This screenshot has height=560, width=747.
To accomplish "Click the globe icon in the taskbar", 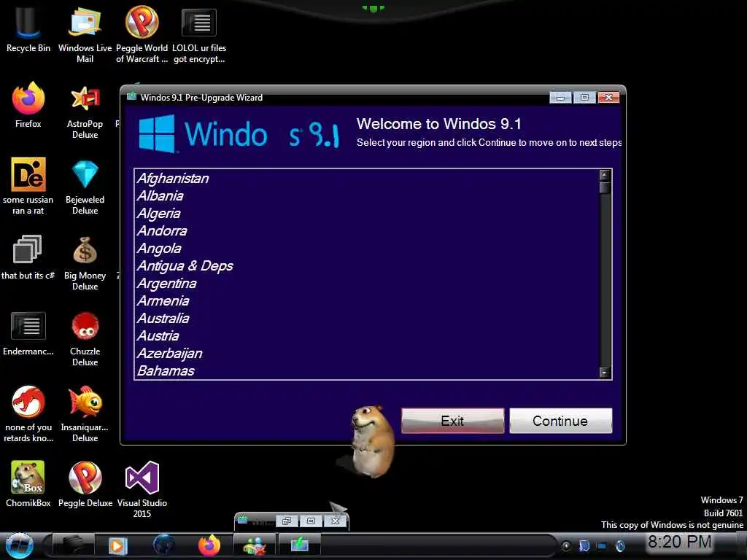I will pos(164,545).
